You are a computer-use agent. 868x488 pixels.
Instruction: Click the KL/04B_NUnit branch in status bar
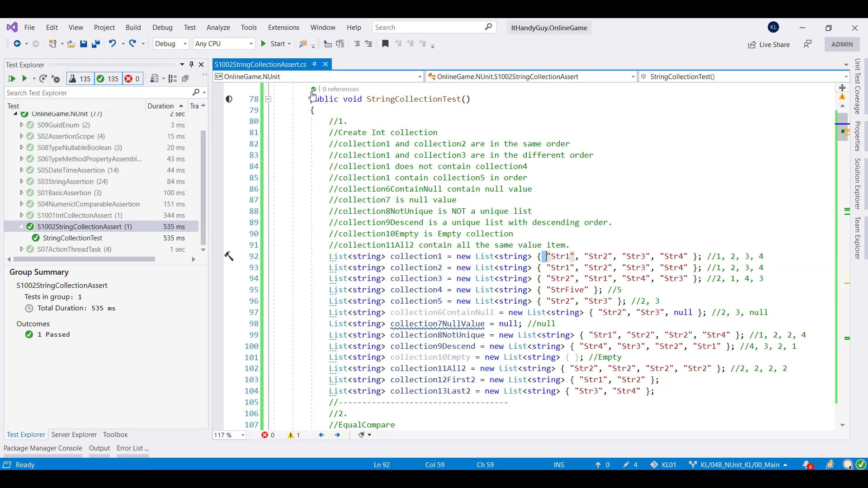click(739, 465)
